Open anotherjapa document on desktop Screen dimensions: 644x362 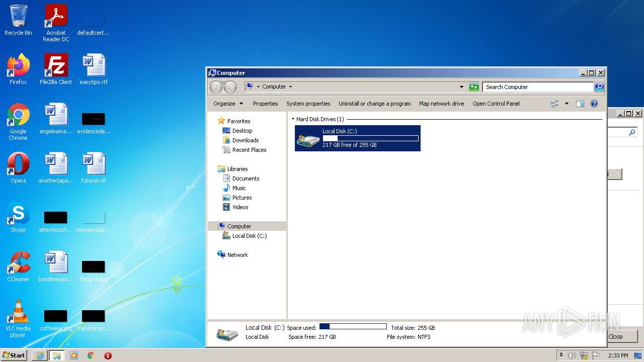[x=56, y=167]
